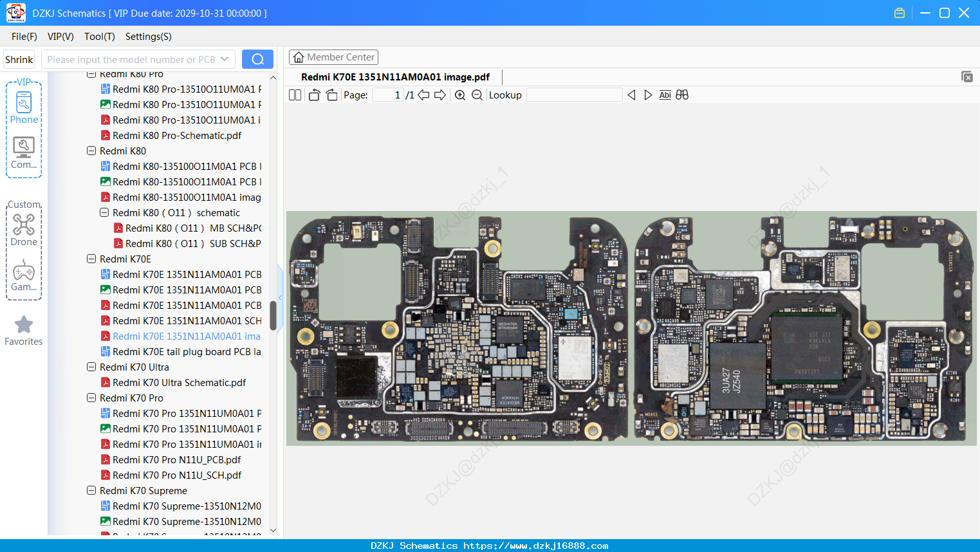980x552 pixels.
Task: Click the home icon of Member Center
Action: [299, 57]
